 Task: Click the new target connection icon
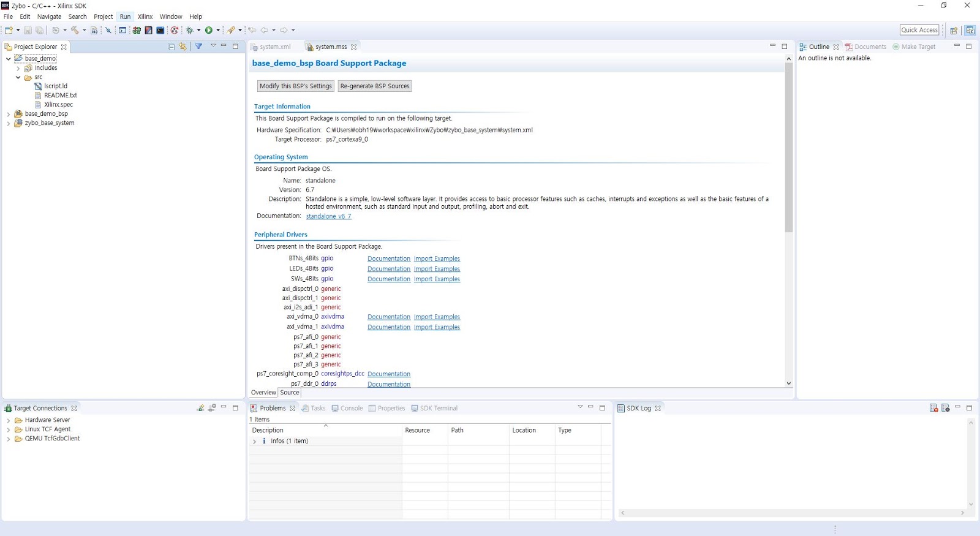200,408
